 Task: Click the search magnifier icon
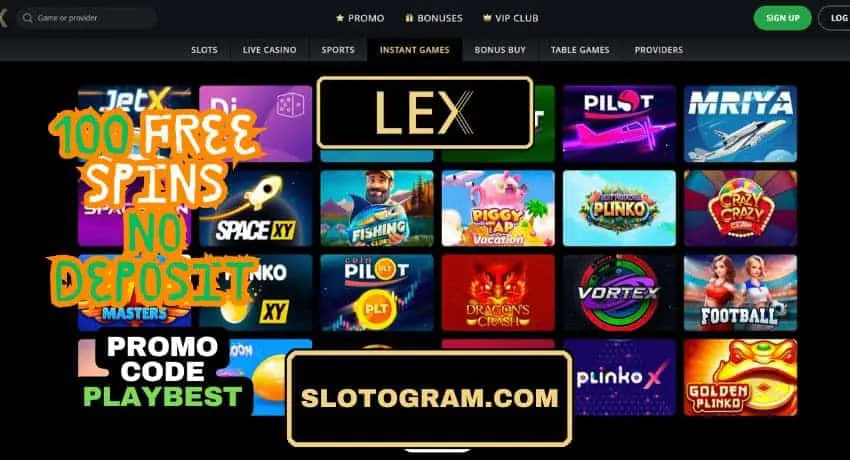pos(27,18)
